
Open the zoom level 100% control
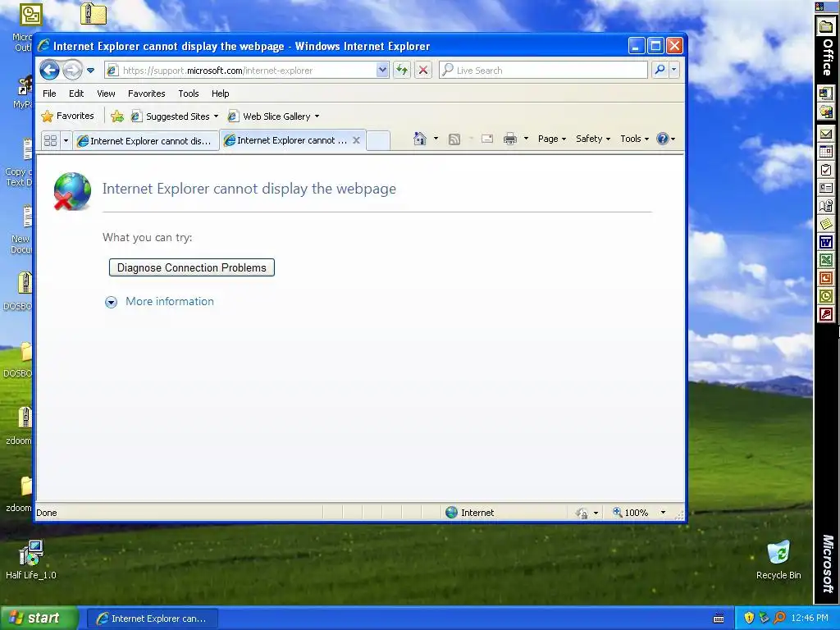631,513
